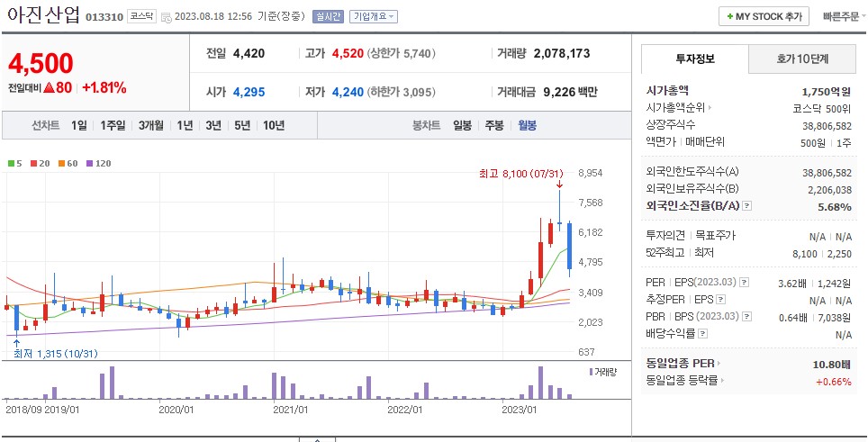Click the 아진산업 stock name
Viewport: 868px width, 442px height.
click(x=44, y=15)
